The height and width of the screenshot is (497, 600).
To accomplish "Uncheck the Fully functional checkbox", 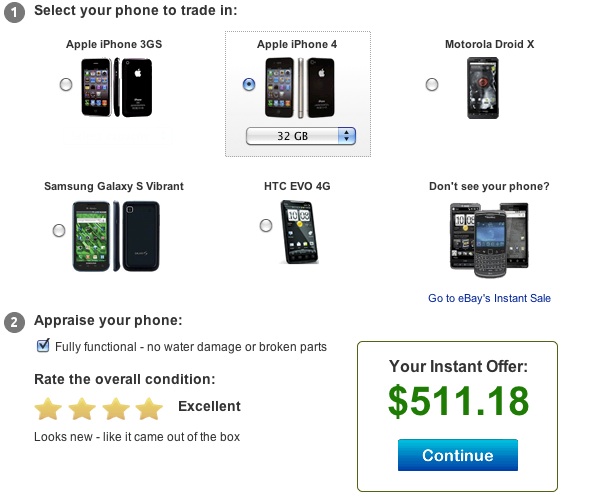I will point(43,346).
